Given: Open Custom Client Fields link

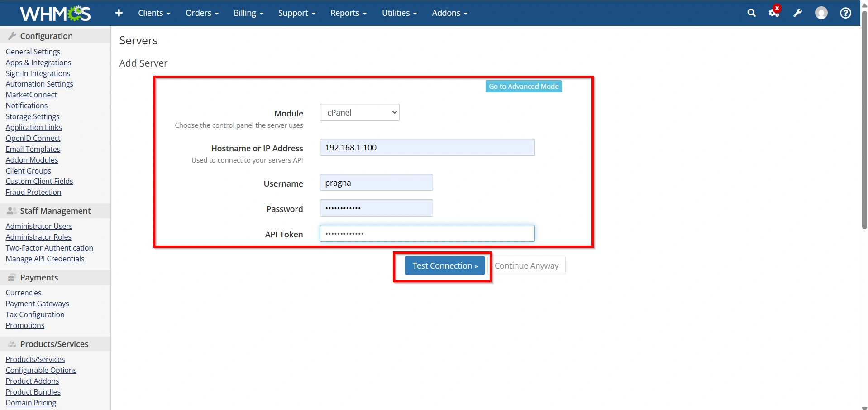Looking at the screenshot, I should [39, 181].
